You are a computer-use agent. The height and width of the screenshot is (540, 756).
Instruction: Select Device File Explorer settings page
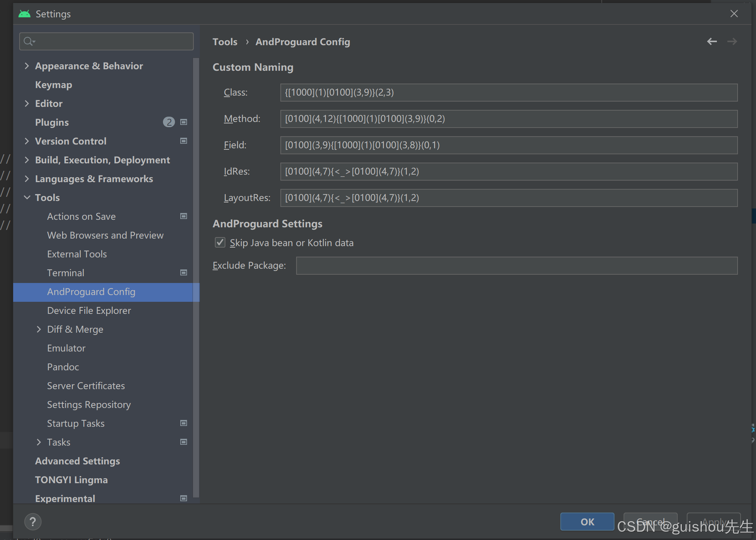click(89, 310)
